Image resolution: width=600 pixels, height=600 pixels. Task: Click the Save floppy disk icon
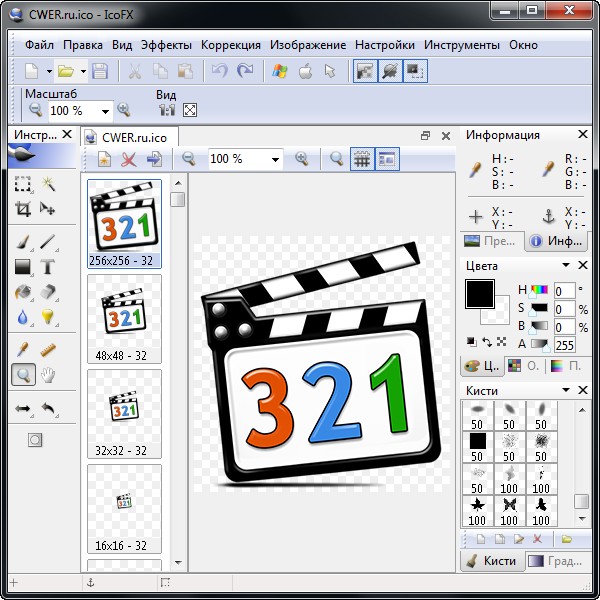pyautogui.click(x=99, y=71)
